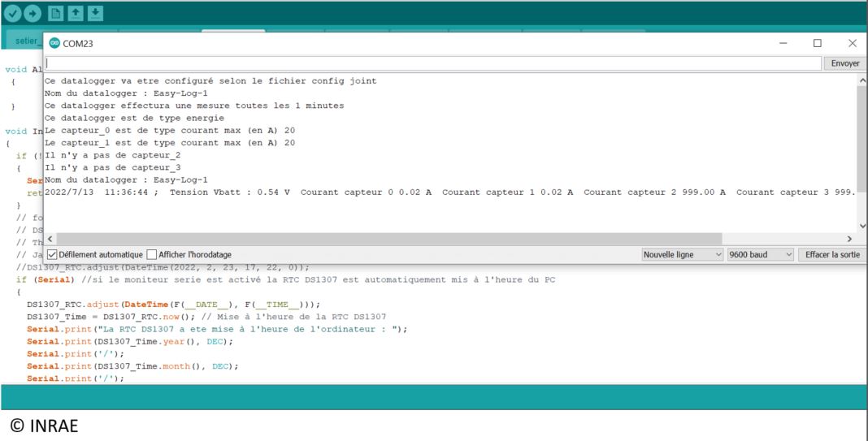The width and height of the screenshot is (868, 441).
Task: Click the serial output vertical scrollbar
Action: (861, 130)
